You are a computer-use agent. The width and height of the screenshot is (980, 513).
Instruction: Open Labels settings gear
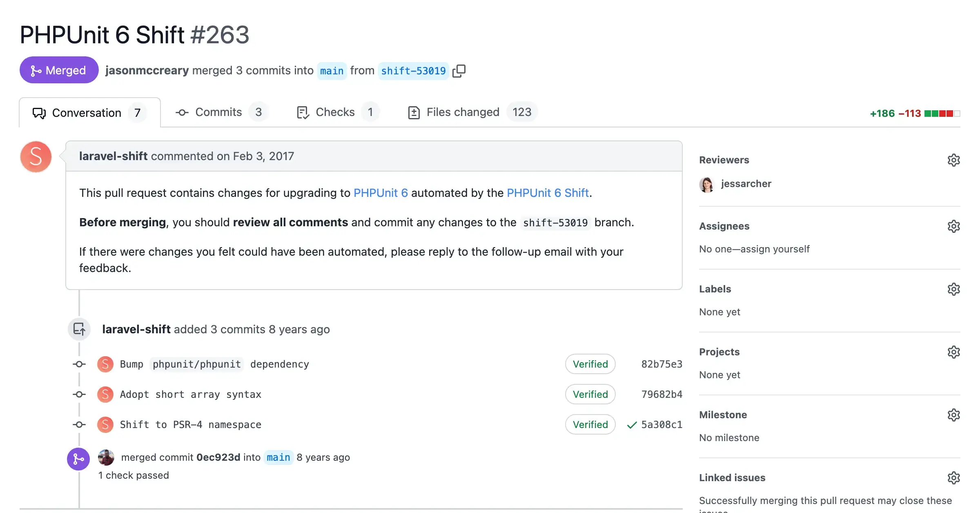click(954, 289)
